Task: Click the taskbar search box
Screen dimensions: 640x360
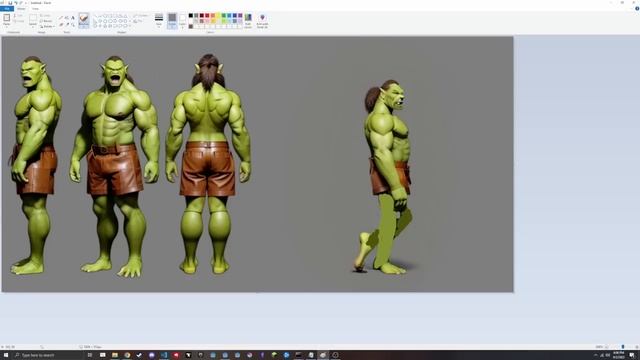Action: [48, 355]
